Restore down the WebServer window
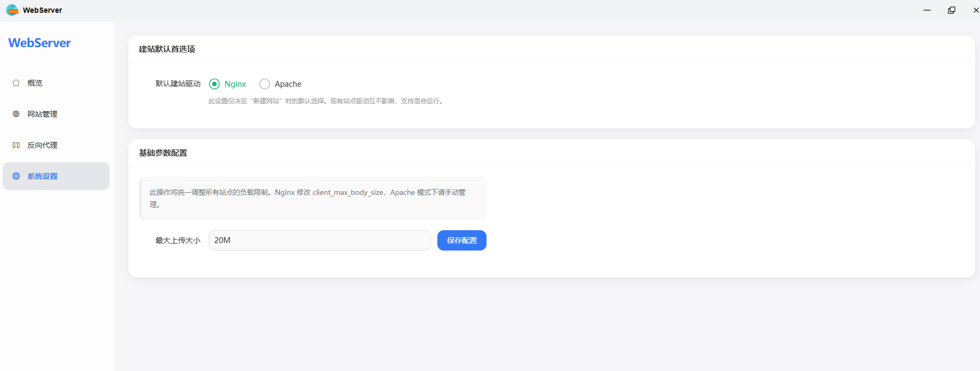 [x=952, y=10]
